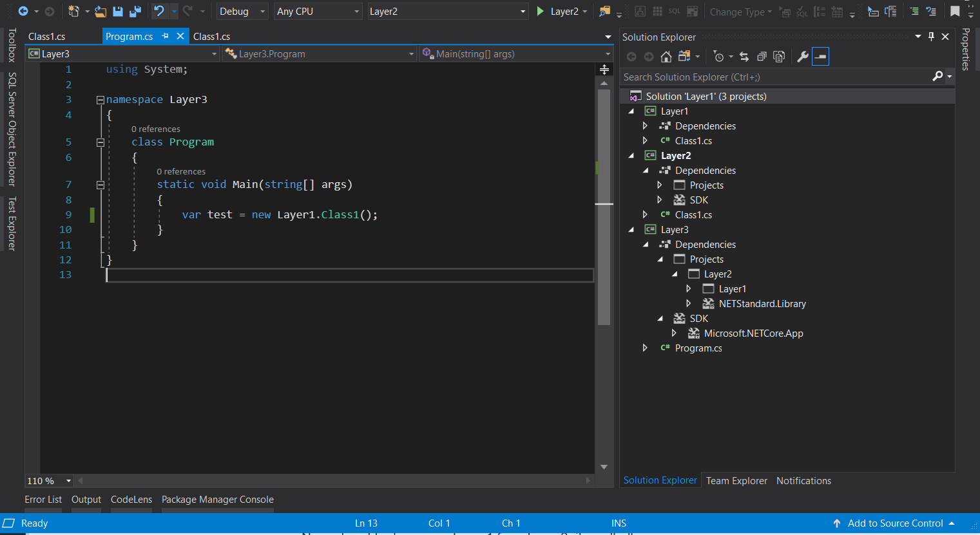
Task: Click the Home icon in Solution Explorer
Action: (666, 57)
